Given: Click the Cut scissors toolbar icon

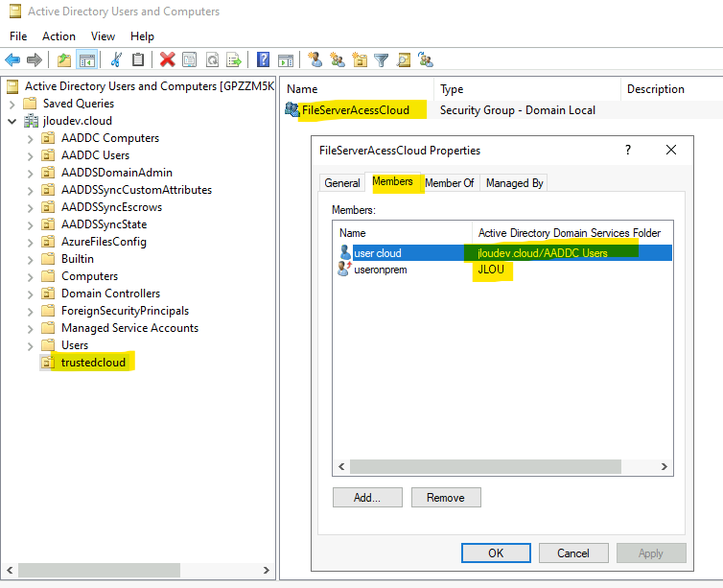Looking at the screenshot, I should [116, 59].
